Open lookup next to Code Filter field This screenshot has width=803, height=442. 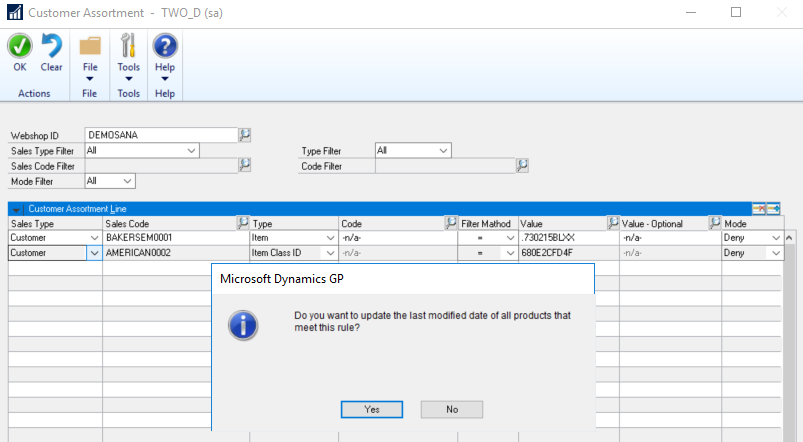pyautogui.click(x=522, y=165)
